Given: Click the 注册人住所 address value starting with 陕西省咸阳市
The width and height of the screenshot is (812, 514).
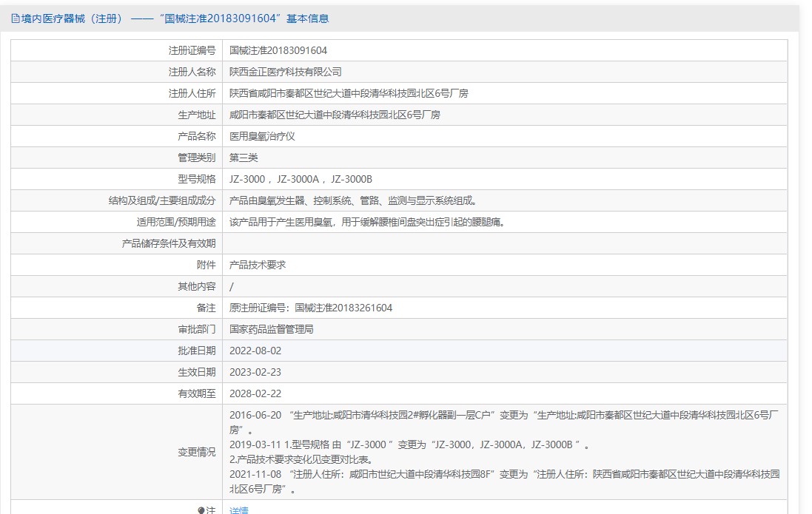Looking at the screenshot, I should (349, 93).
